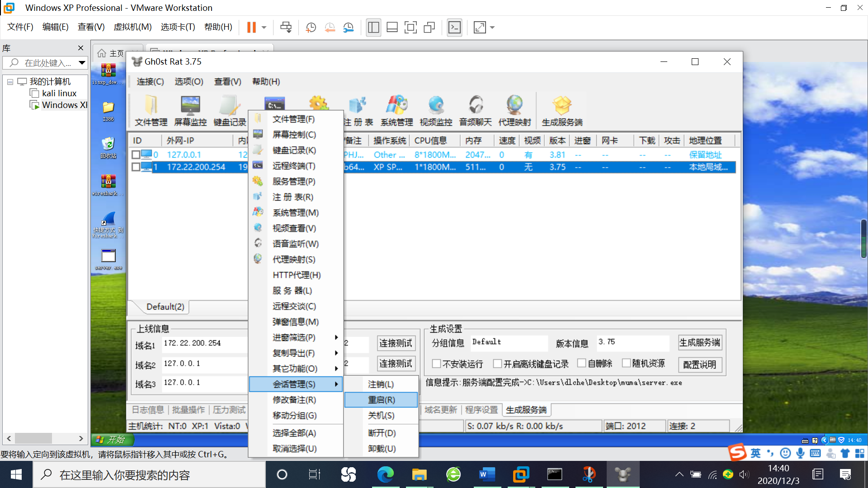
Task: Open the 系统管理 system management toolbar icon
Action: tap(396, 111)
